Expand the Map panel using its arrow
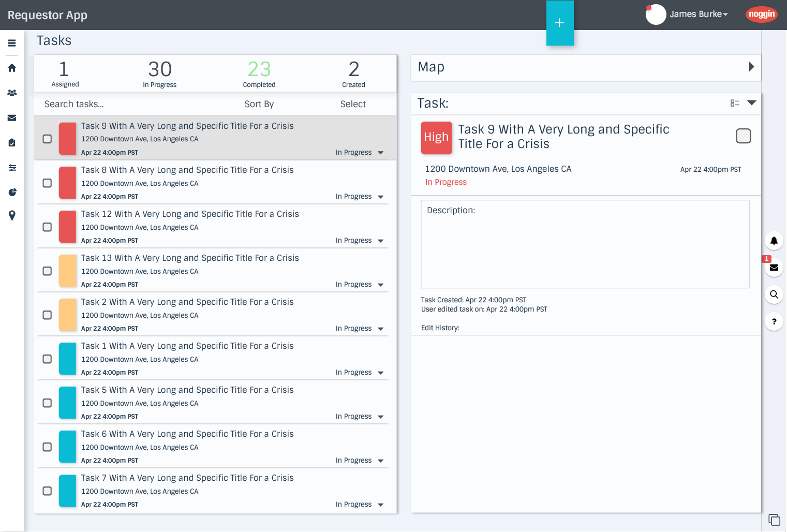Viewport: 787px width, 532px height. click(752, 67)
